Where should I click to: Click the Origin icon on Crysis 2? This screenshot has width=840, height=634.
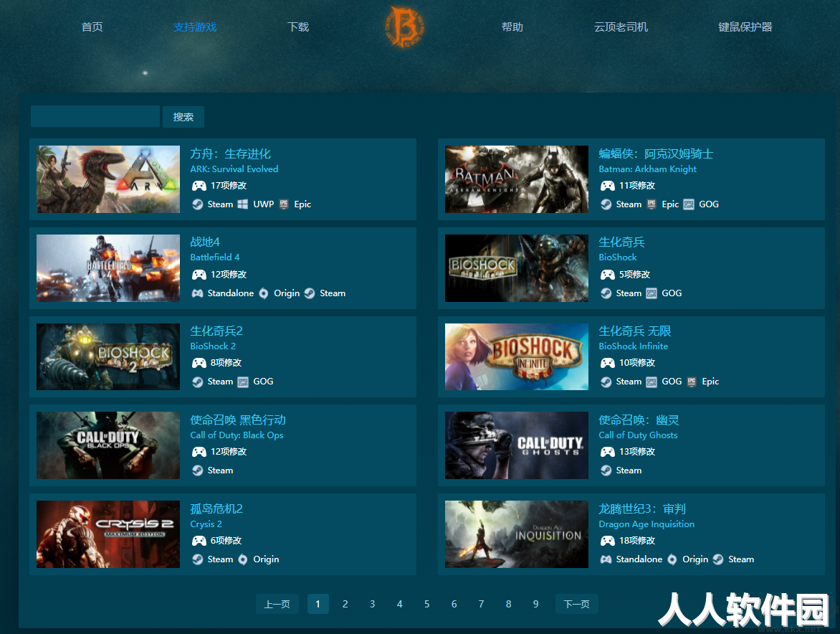pyautogui.click(x=243, y=559)
